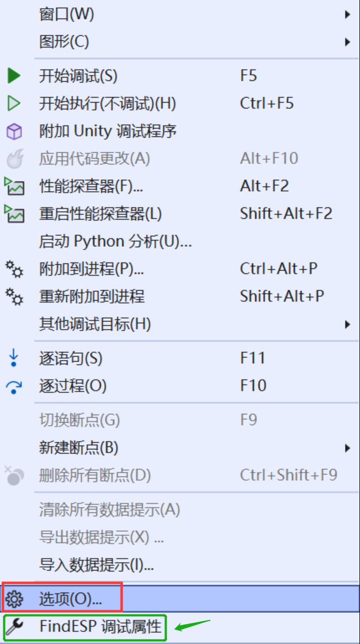
Task: Expand the 图形(C) submenu arrow
Action: tap(348, 41)
